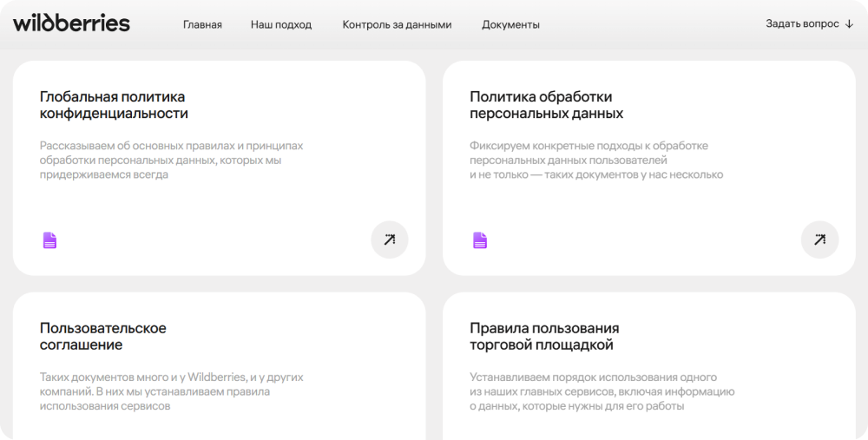Click the Wildberries logo
This screenshot has height=440, width=868.
pos(71,23)
